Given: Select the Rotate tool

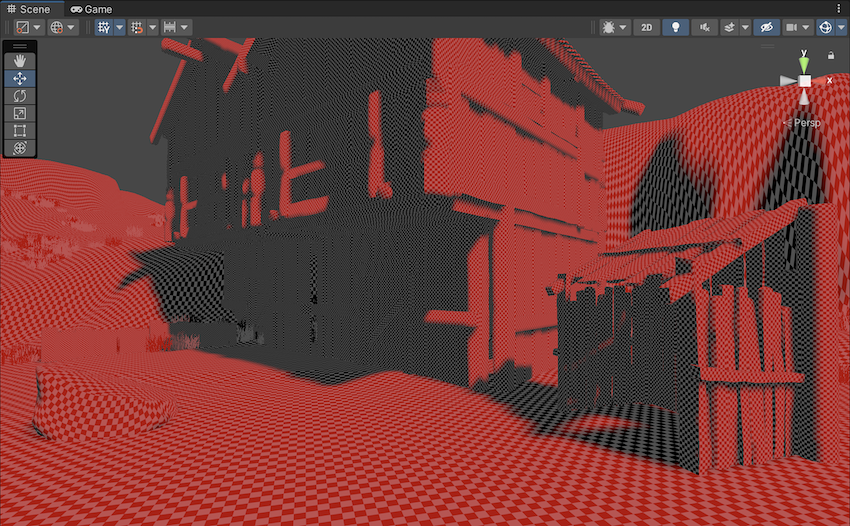Looking at the screenshot, I should pos(20,96).
